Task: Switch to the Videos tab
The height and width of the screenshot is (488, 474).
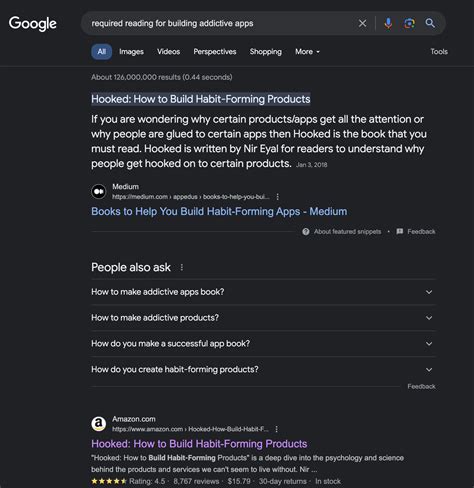Action: [x=168, y=52]
